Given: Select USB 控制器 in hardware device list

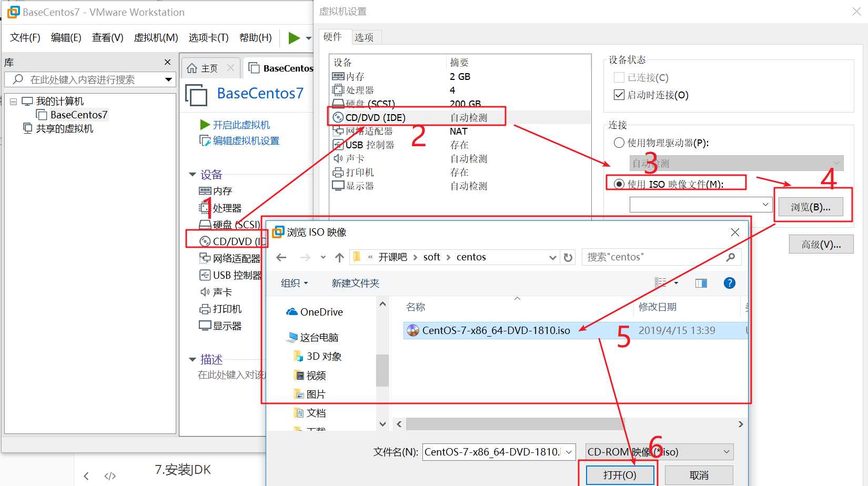Looking at the screenshot, I should point(460,145).
